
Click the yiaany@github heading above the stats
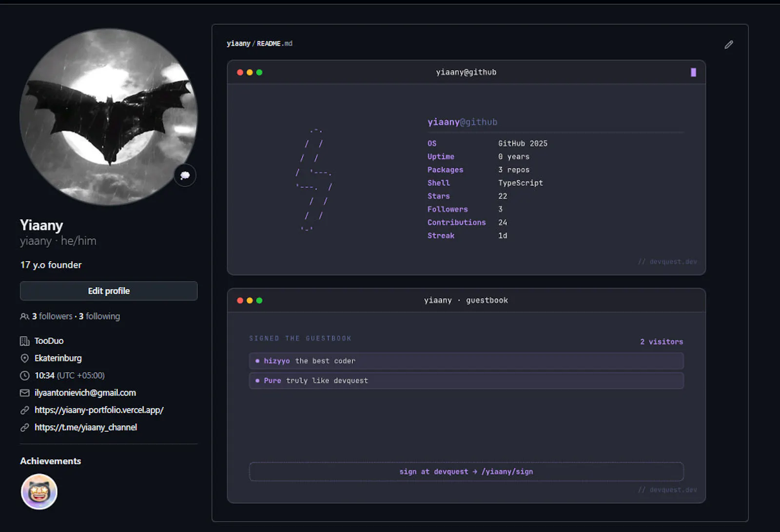click(x=463, y=122)
